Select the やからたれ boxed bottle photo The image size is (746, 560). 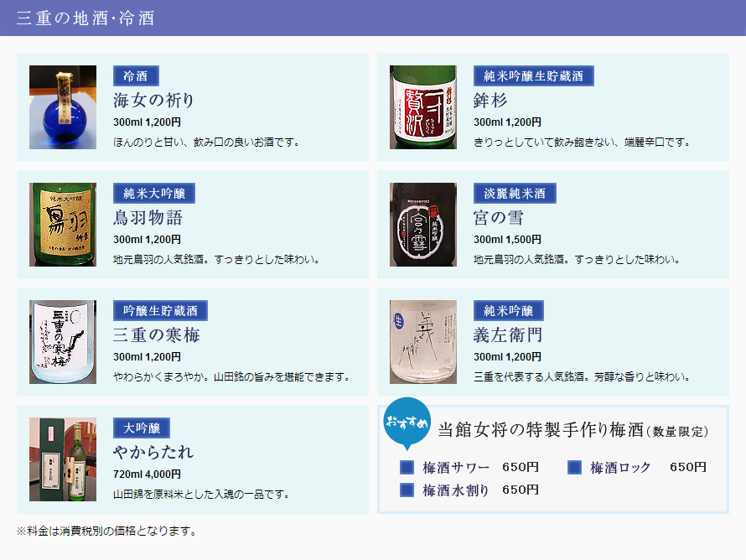tap(63, 459)
